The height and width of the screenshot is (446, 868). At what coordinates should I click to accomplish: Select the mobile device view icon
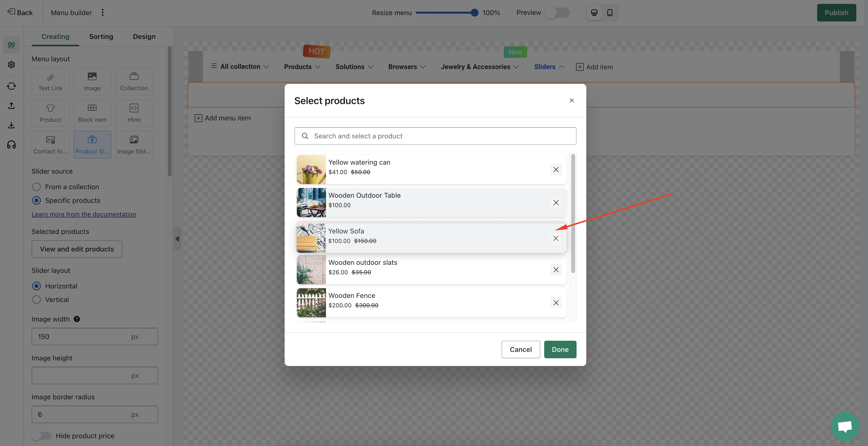(x=610, y=13)
